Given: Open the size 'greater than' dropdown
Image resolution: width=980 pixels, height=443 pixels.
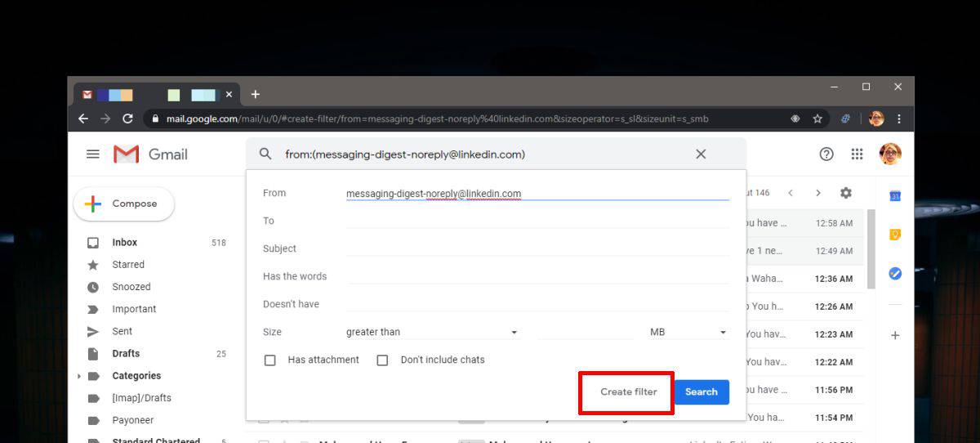Looking at the screenshot, I should coord(432,332).
